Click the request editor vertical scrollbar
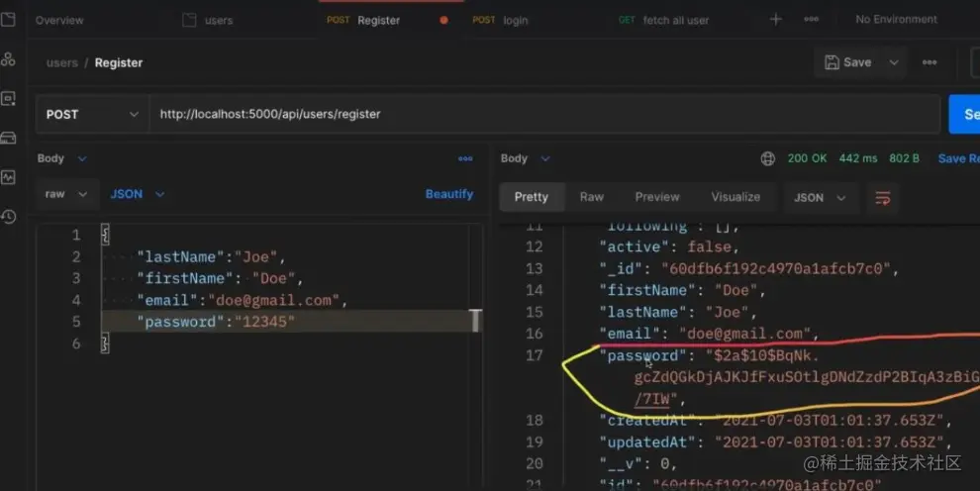This screenshot has width=980, height=491. tap(476, 321)
